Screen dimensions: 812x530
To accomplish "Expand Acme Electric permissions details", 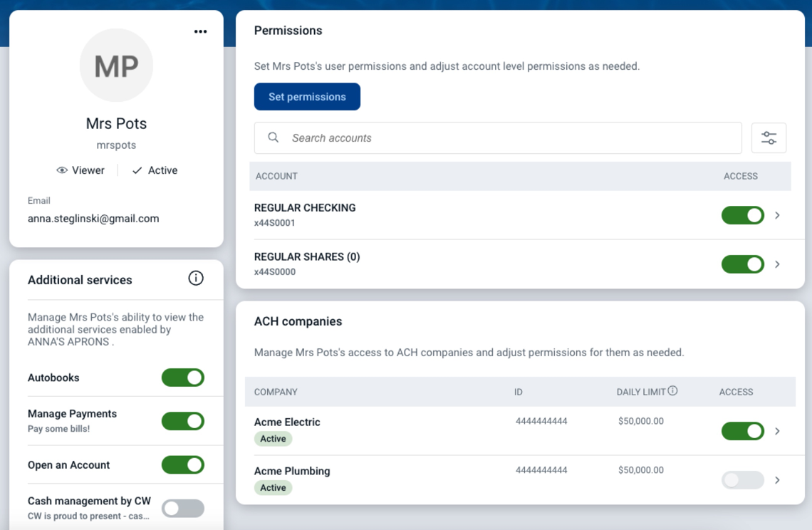I will [776, 431].
